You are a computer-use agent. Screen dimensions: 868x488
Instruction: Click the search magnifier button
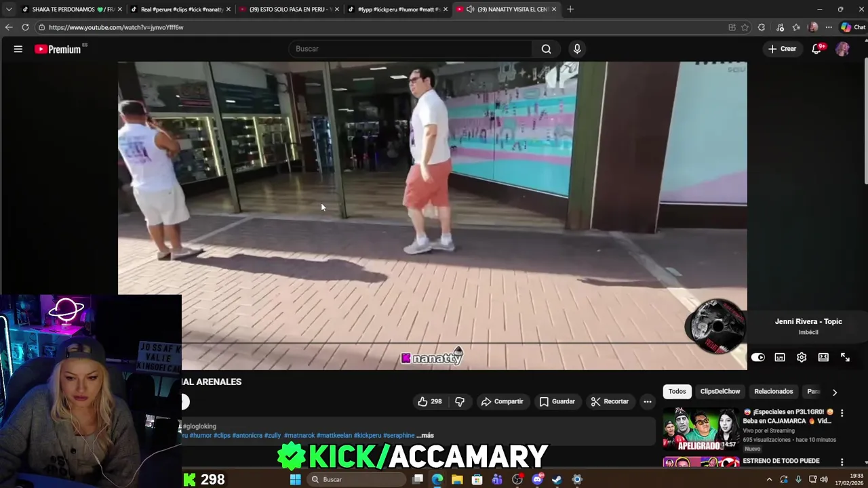(x=546, y=49)
